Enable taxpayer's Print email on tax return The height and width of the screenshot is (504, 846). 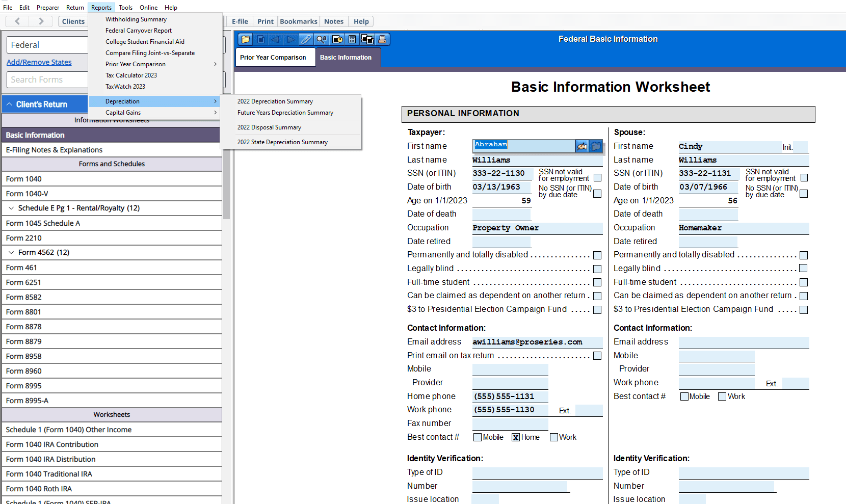tap(597, 356)
